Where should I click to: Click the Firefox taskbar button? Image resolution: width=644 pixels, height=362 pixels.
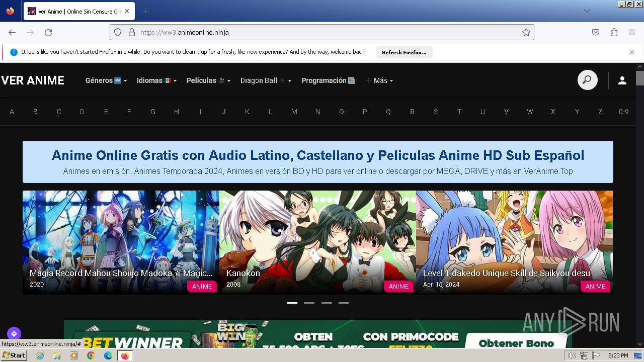pos(125,355)
